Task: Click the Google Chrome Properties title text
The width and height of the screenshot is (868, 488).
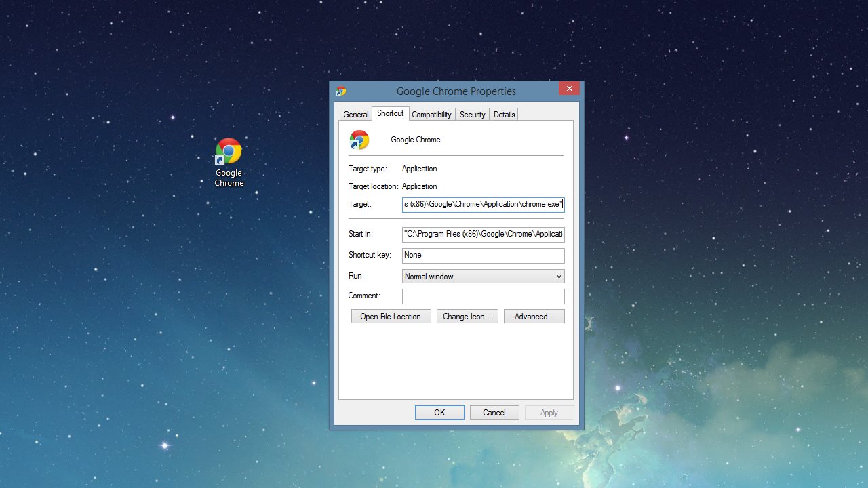Action: (456, 91)
